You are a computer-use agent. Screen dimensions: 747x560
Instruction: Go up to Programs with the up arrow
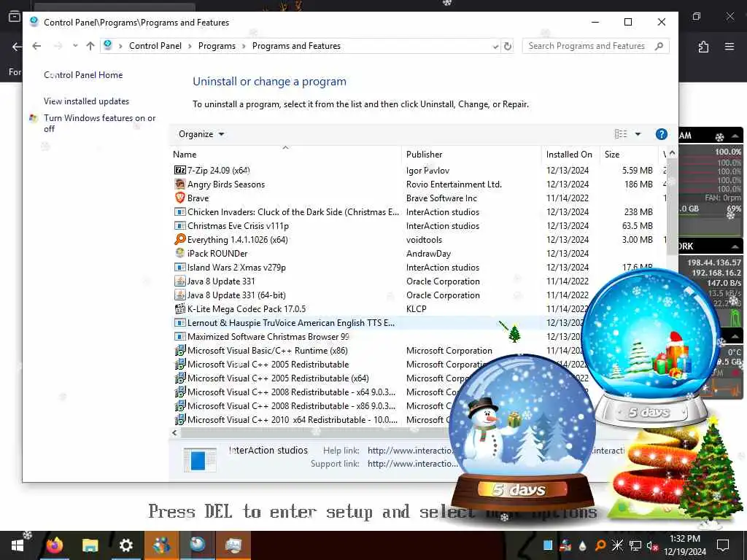[x=90, y=46]
